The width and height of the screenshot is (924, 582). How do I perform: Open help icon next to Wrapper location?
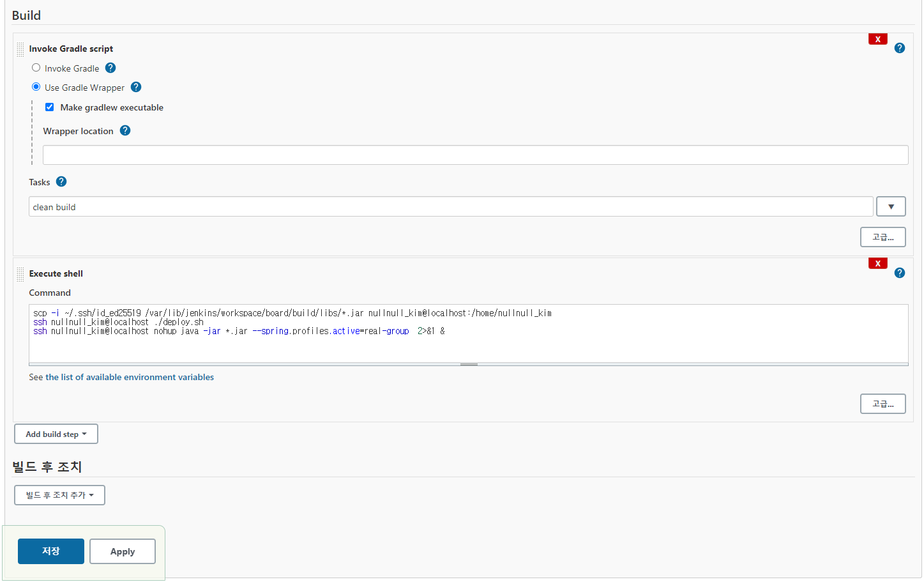coord(125,130)
